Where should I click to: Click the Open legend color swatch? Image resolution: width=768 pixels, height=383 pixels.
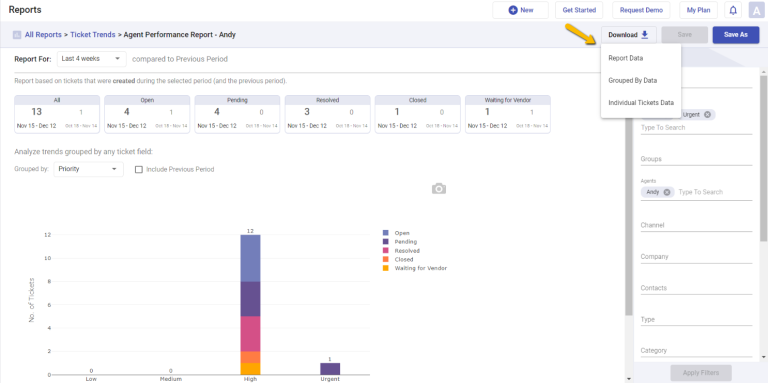(x=386, y=233)
